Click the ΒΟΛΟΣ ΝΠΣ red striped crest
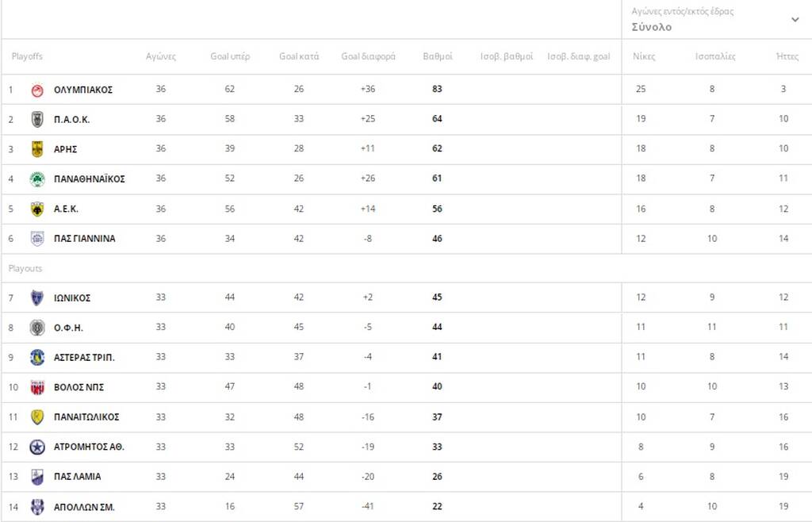The height and width of the screenshot is (522, 812). point(37,387)
